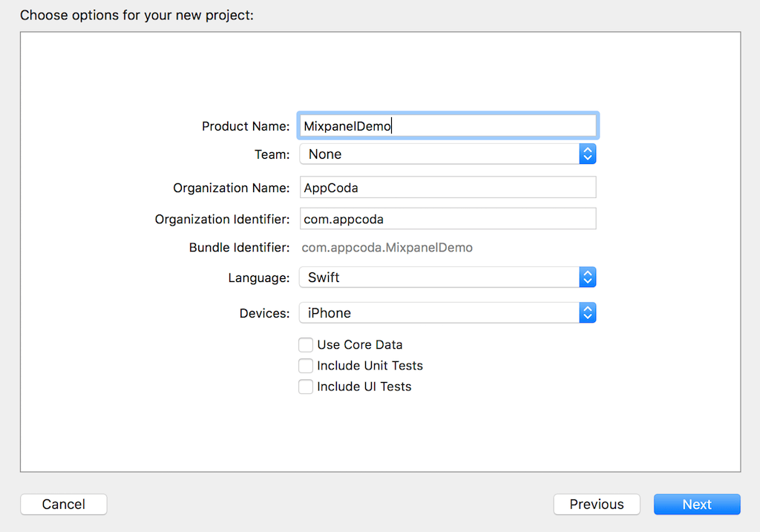The width and height of the screenshot is (760, 532).
Task: Click the Organization Identifier label
Action: point(223,220)
